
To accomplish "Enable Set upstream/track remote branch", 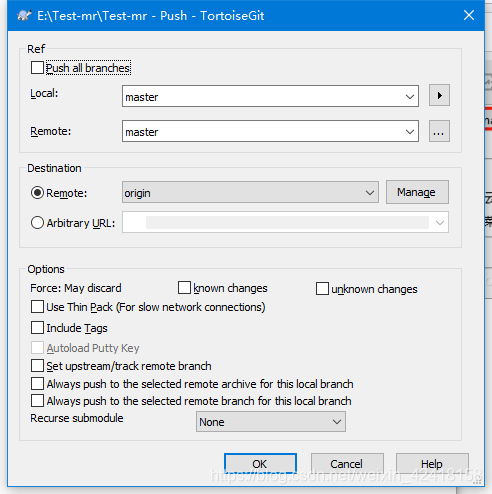I will pos(37,366).
